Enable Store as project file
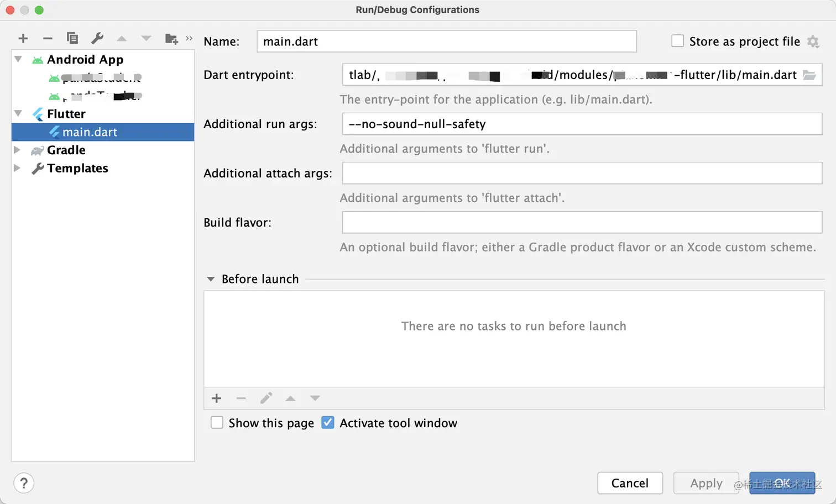The height and width of the screenshot is (504, 836). tap(677, 41)
